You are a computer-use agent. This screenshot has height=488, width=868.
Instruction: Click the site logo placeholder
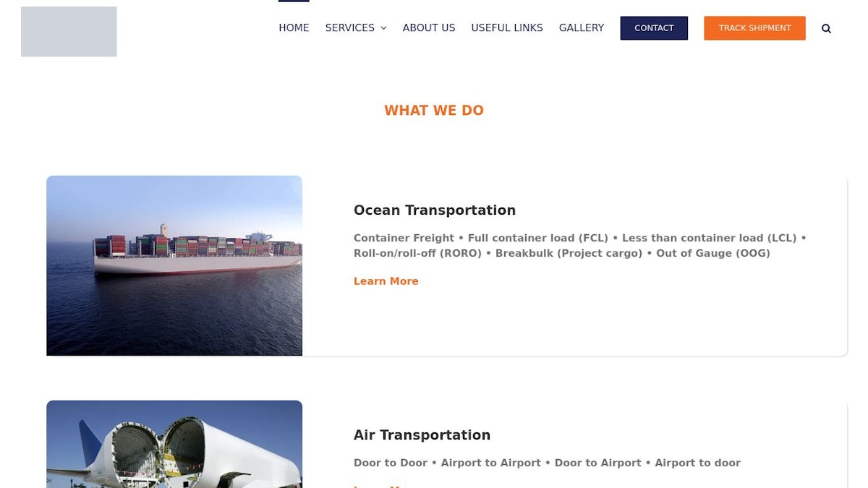[69, 32]
